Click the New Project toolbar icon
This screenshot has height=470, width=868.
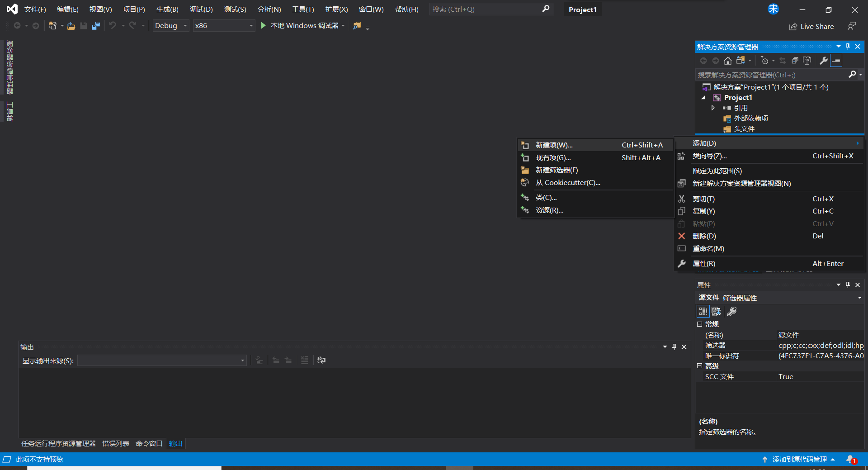point(53,26)
